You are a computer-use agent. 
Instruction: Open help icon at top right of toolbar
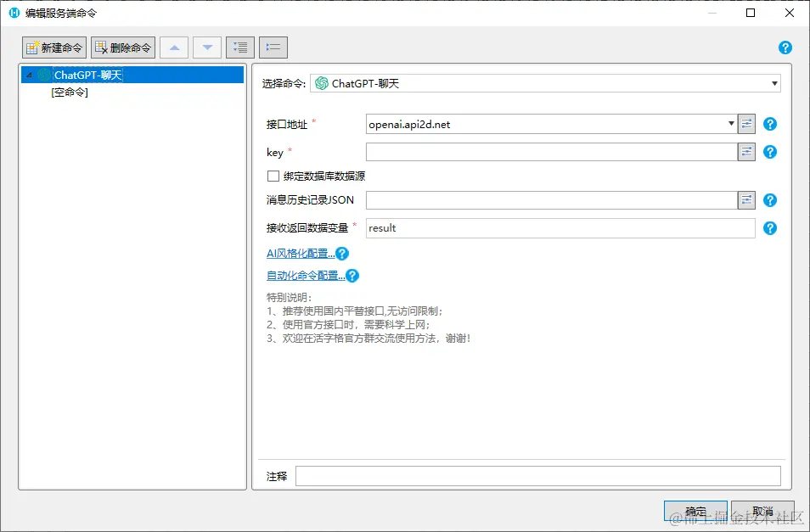785,48
